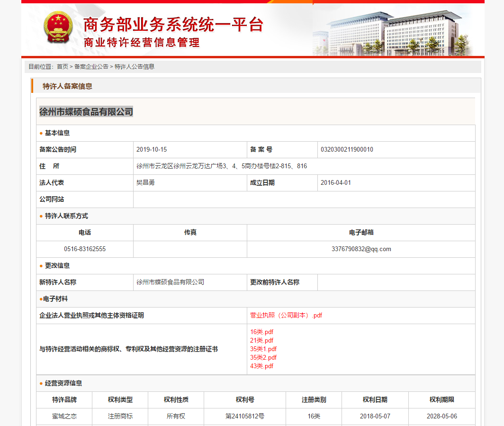Click phone number 0516-83162555
The height and width of the screenshot is (426, 504).
point(85,249)
